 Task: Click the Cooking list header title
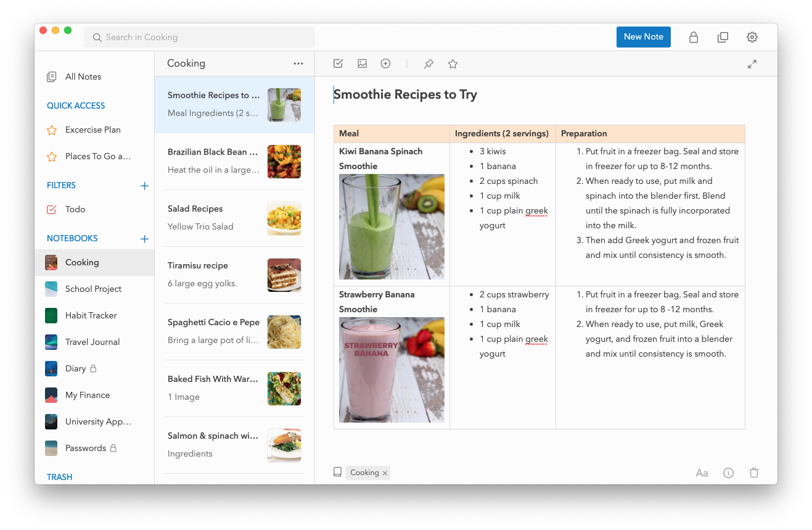pos(186,64)
